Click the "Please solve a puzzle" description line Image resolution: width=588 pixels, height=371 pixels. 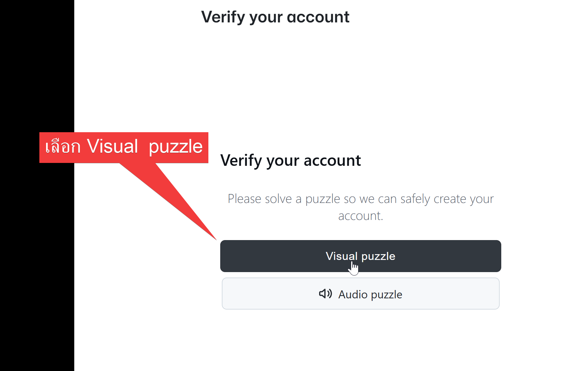tap(360, 199)
